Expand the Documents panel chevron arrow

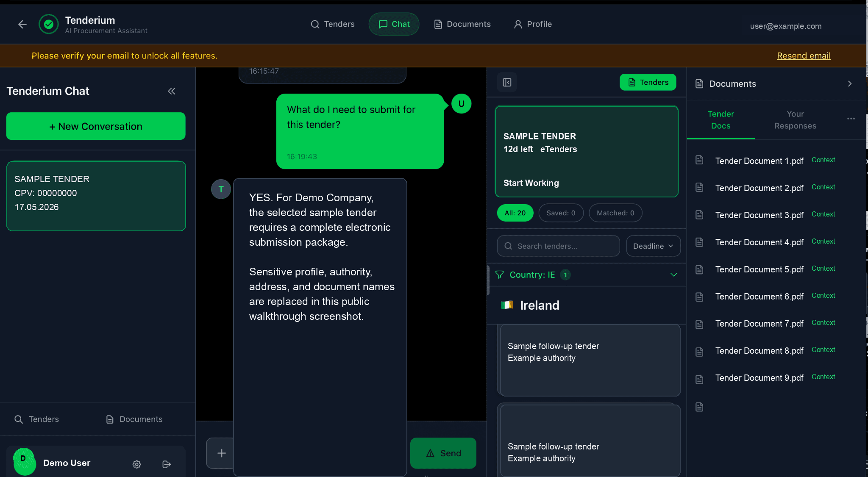click(x=850, y=84)
